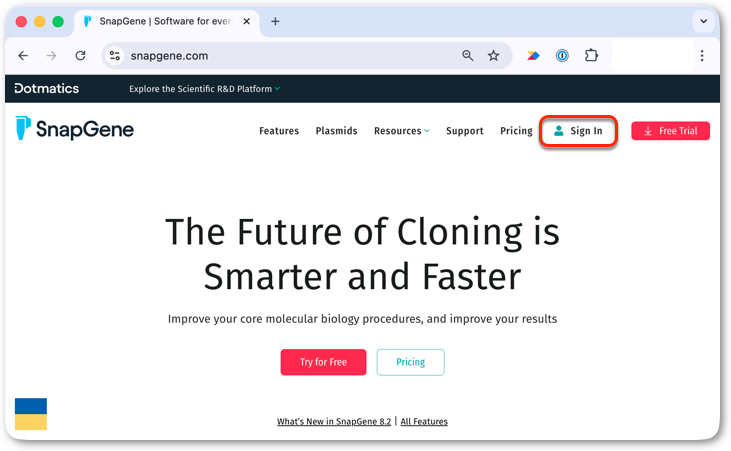This screenshot has height=451, width=731.
Task: Click the hero headline text
Action: (362, 254)
